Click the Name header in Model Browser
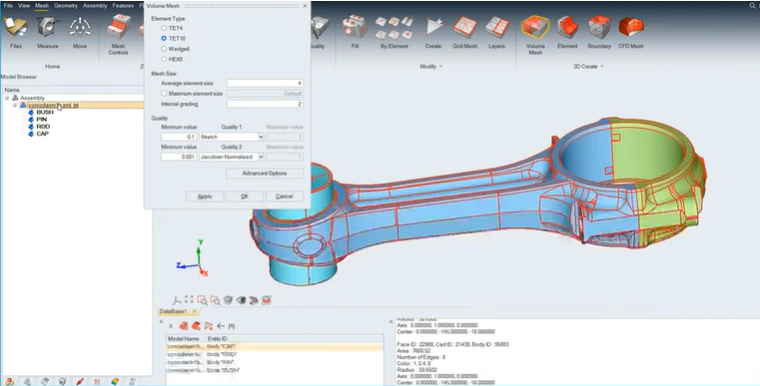The width and height of the screenshot is (760, 386). click(12, 90)
